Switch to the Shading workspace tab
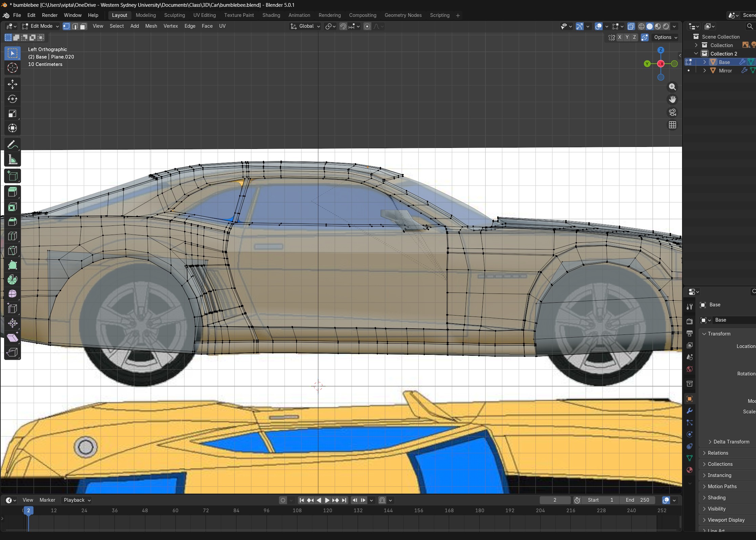The width and height of the screenshot is (756, 540). [x=271, y=15]
